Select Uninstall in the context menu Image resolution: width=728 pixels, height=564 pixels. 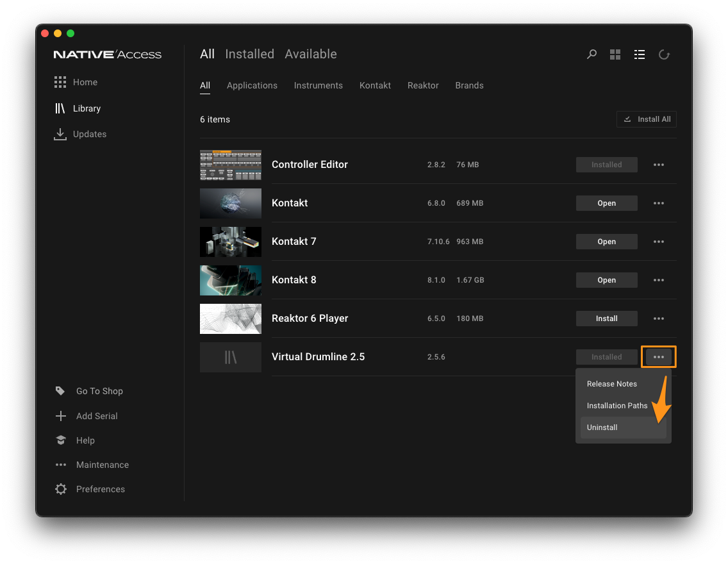click(x=624, y=427)
